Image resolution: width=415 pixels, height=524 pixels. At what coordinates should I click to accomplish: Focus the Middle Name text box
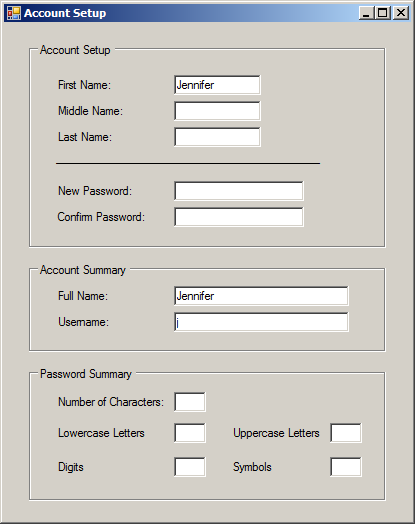(217, 111)
